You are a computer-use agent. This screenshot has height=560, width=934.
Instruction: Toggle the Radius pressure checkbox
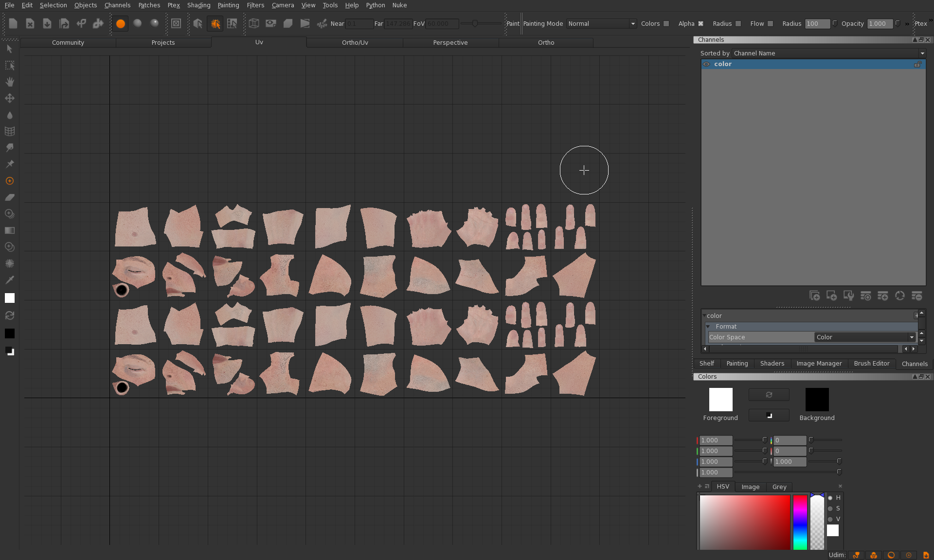738,23
